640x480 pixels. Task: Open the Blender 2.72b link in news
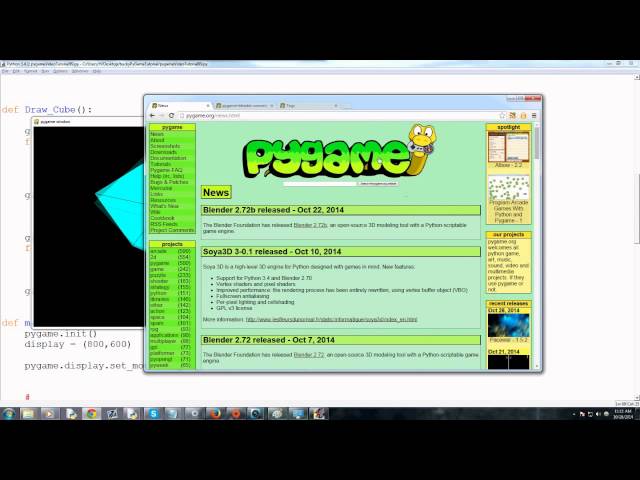coord(310,225)
